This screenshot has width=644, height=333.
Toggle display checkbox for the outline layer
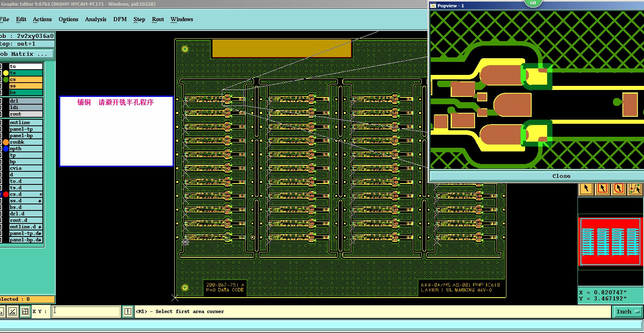[x=1, y=123]
